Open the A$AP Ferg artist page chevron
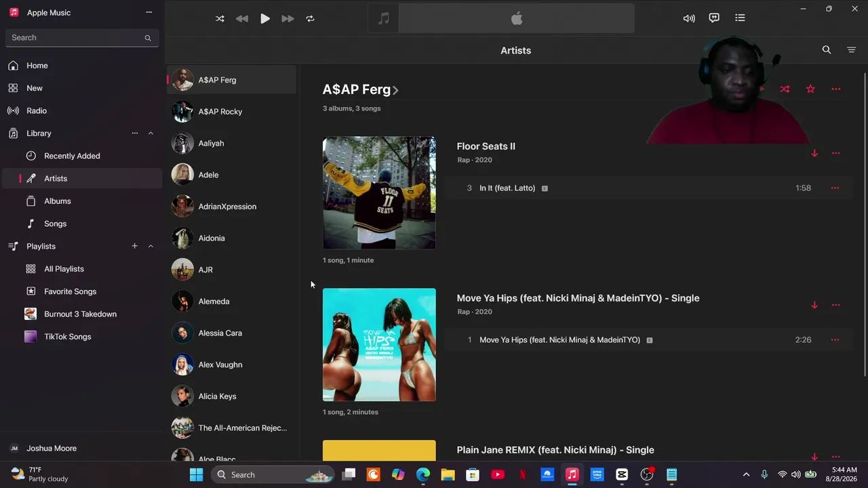The image size is (868, 488). click(395, 90)
